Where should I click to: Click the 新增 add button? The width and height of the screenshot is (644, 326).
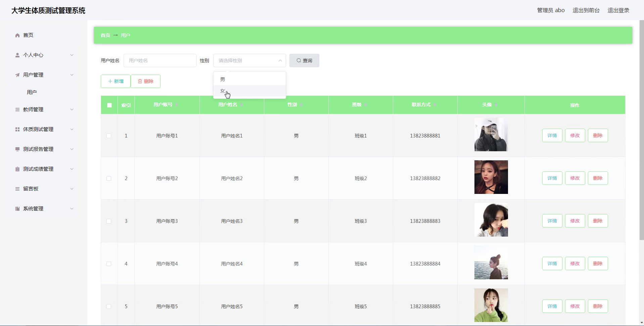point(116,81)
